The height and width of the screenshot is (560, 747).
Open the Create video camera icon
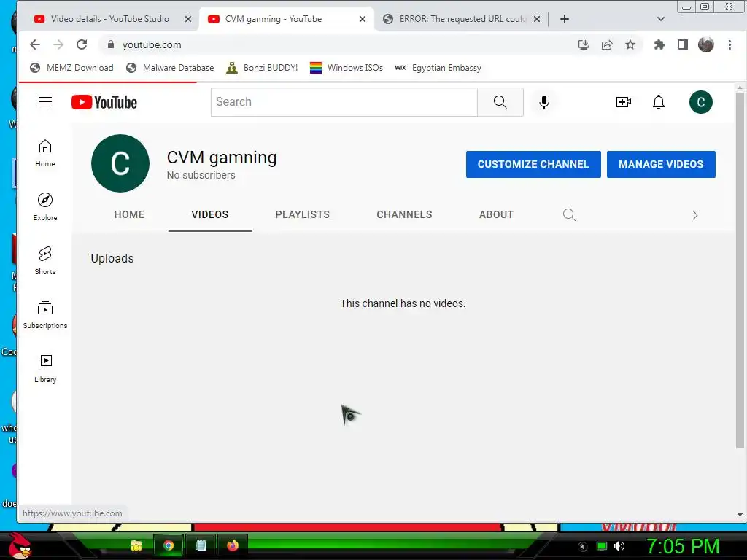coord(623,102)
